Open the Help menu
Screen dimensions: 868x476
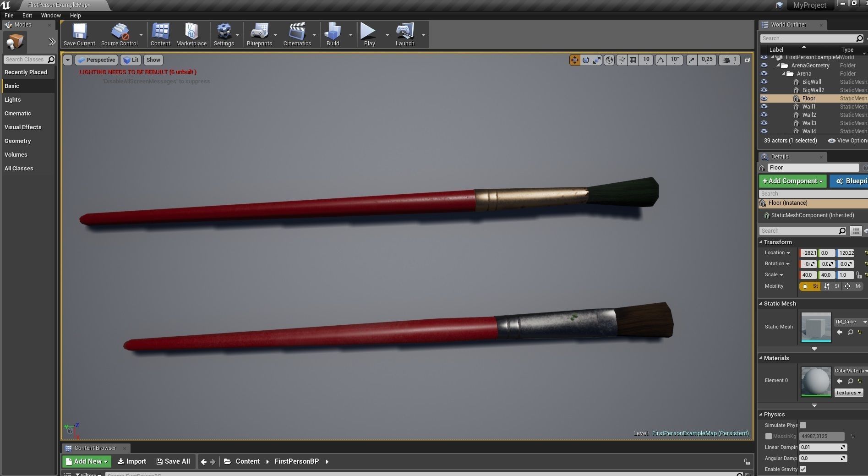click(x=75, y=15)
